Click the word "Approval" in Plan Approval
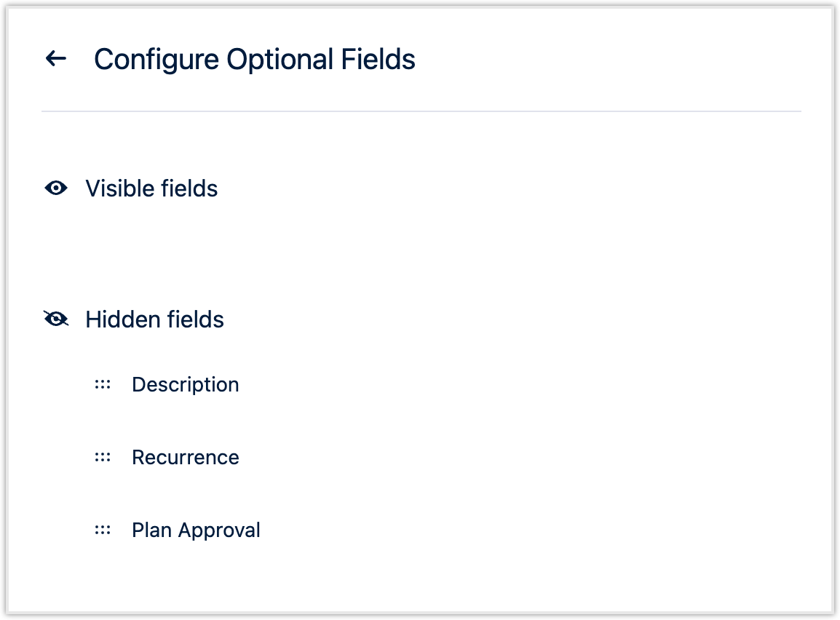This screenshot has height=620, width=840. [x=219, y=530]
